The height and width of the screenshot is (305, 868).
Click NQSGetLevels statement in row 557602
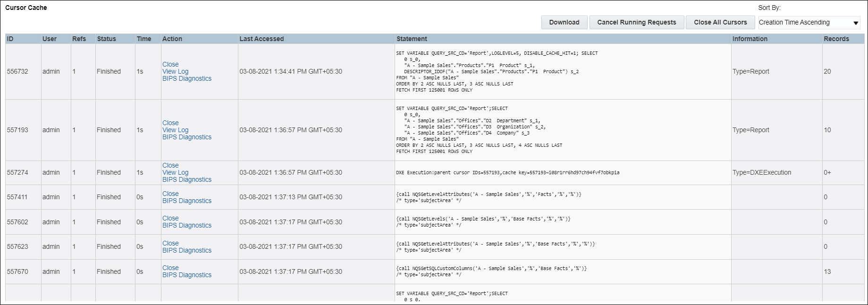point(483,222)
